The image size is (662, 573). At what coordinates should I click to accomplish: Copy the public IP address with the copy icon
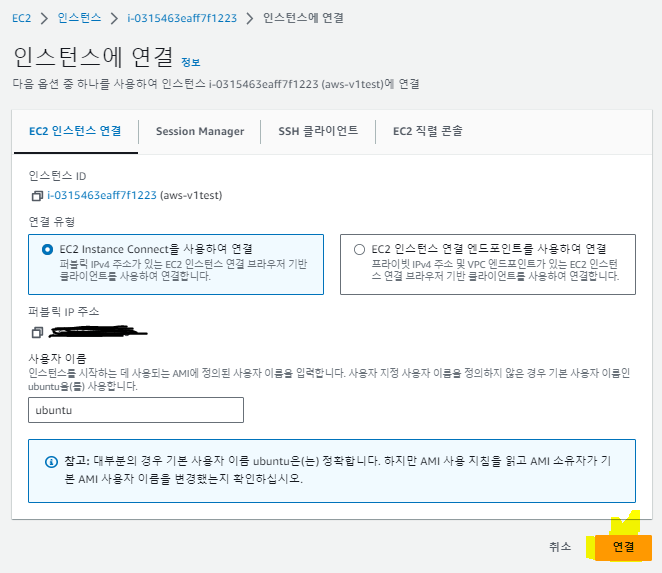coord(37,333)
